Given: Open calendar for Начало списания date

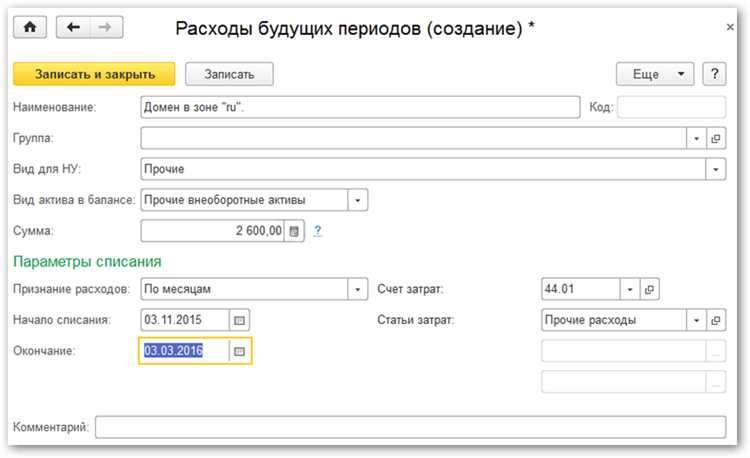Looking at the screenshot, I should 239,320.
